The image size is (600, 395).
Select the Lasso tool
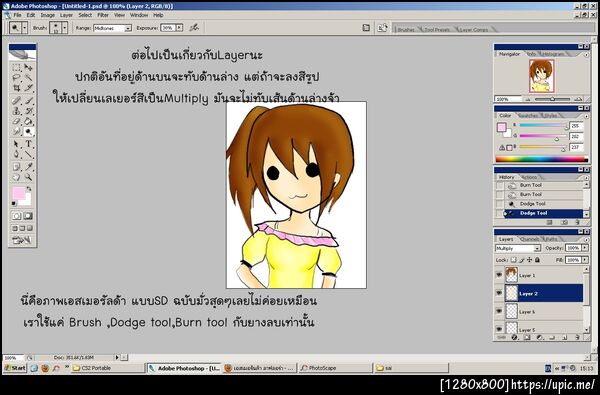point(16,78)
